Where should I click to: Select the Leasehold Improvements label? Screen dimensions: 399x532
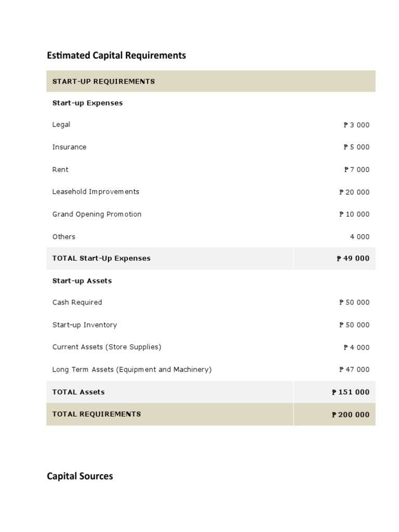pos(96,192)
